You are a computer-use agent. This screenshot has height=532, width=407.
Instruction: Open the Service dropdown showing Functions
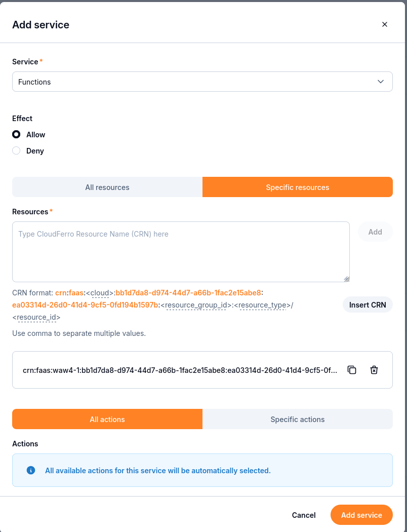click(202, 82)
